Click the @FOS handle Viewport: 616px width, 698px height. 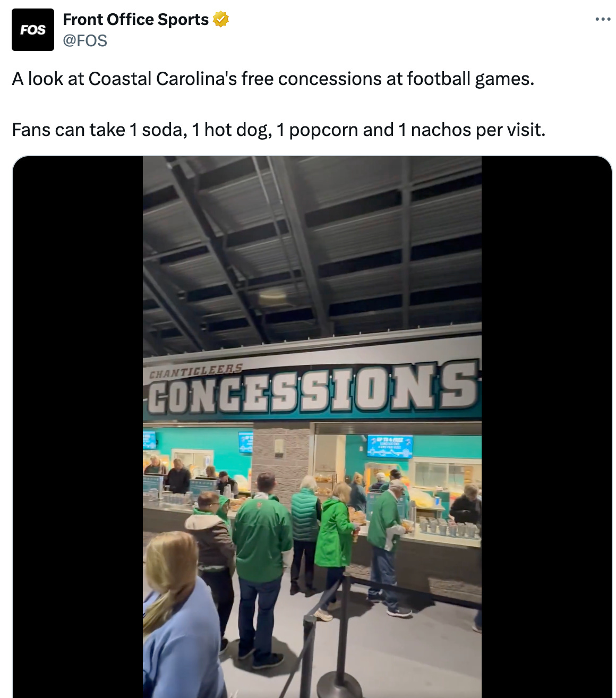point(85,40)
